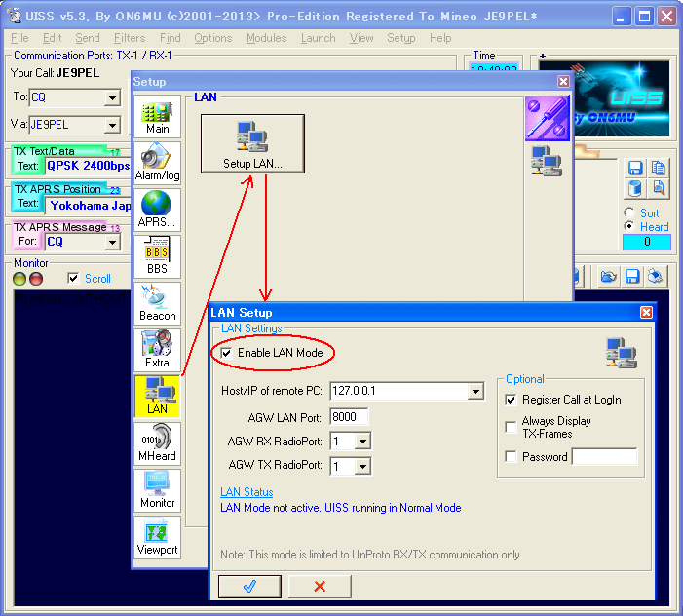Open the Setup menu
Viewport: 683px width, 616px height.
[x=400, y=38]
